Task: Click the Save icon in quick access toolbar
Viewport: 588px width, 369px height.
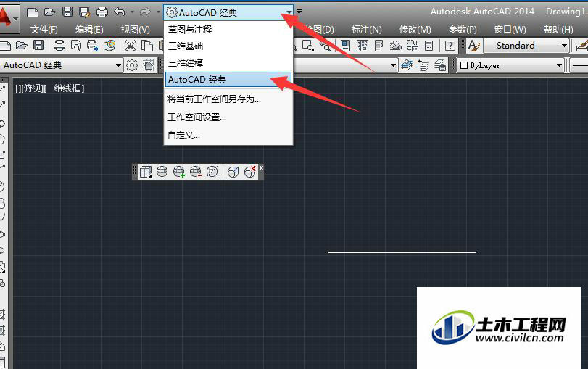Action: (x=67, y=12)
